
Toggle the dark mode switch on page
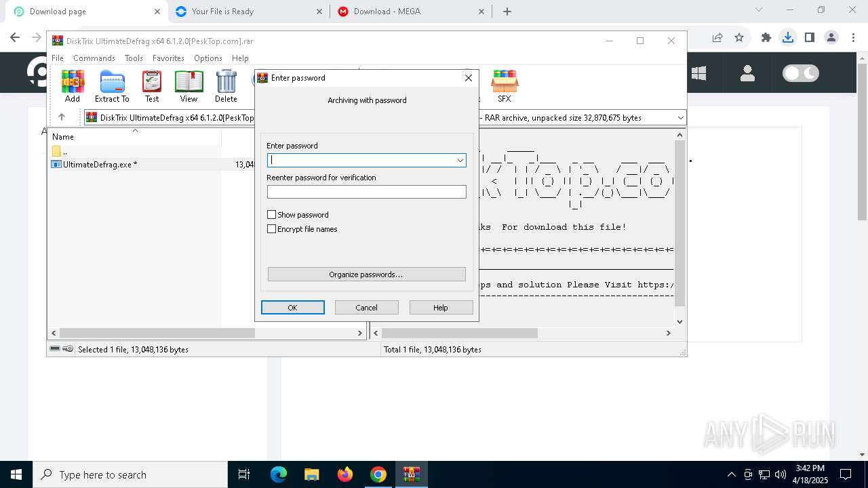pos(801,73)
